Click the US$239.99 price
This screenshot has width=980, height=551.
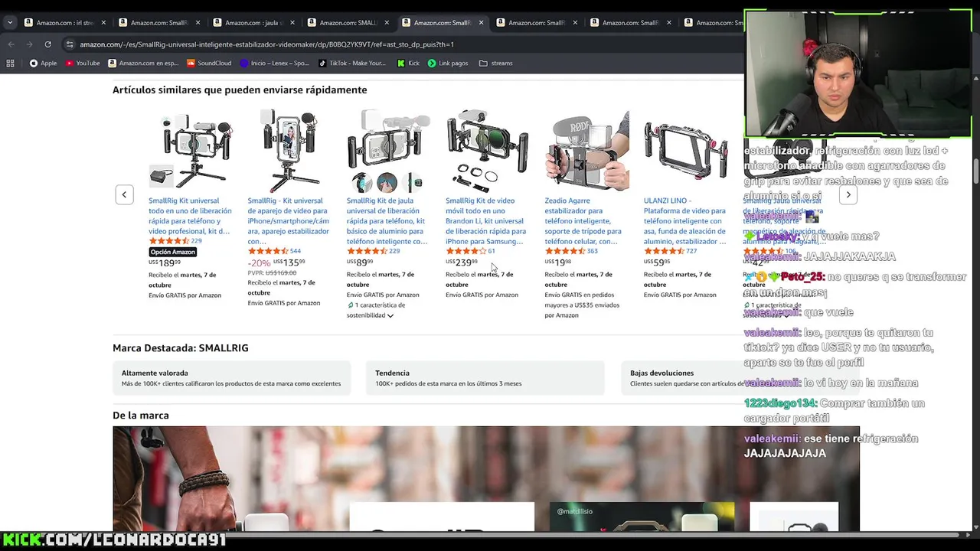(462, 262)
